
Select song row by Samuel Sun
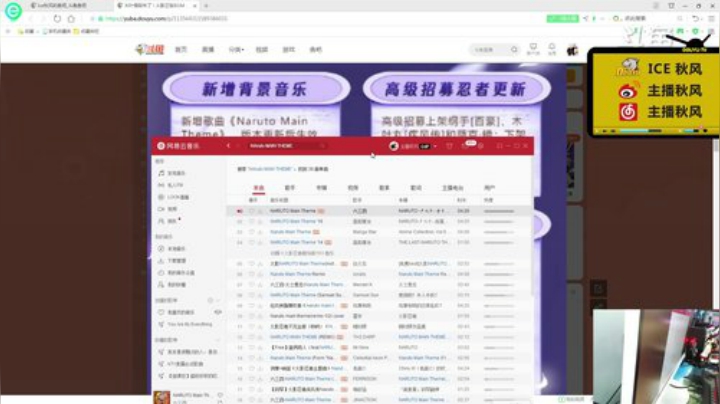(380, 295)
